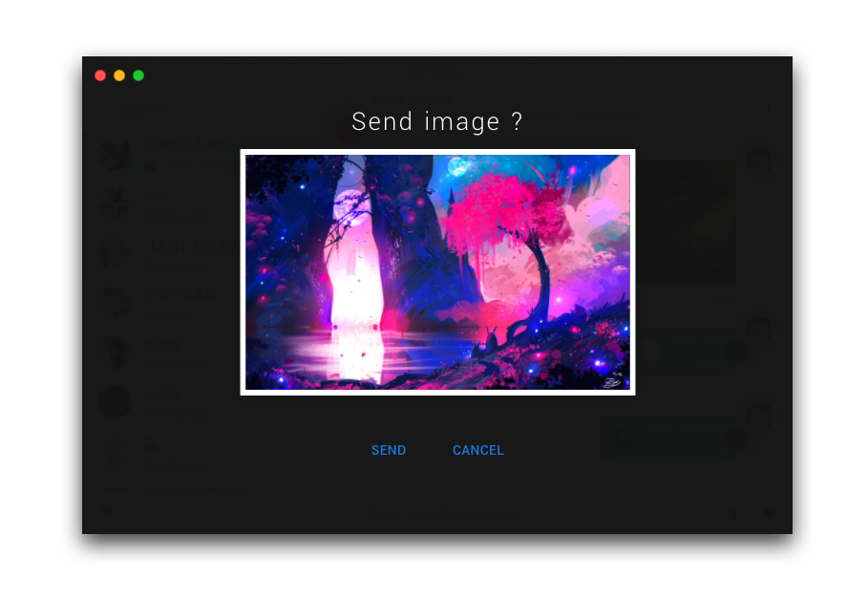The height and width of the screenshot is (599, 868).
Task: Close the window with the red button
Action: click(x=100, y=75)
